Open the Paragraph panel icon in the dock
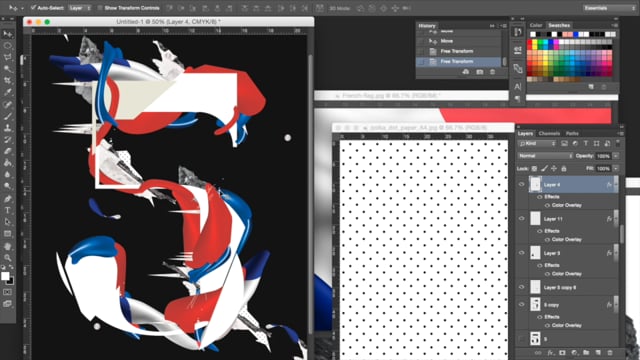This screenshot has width=640, height=360. coord(518,99)
